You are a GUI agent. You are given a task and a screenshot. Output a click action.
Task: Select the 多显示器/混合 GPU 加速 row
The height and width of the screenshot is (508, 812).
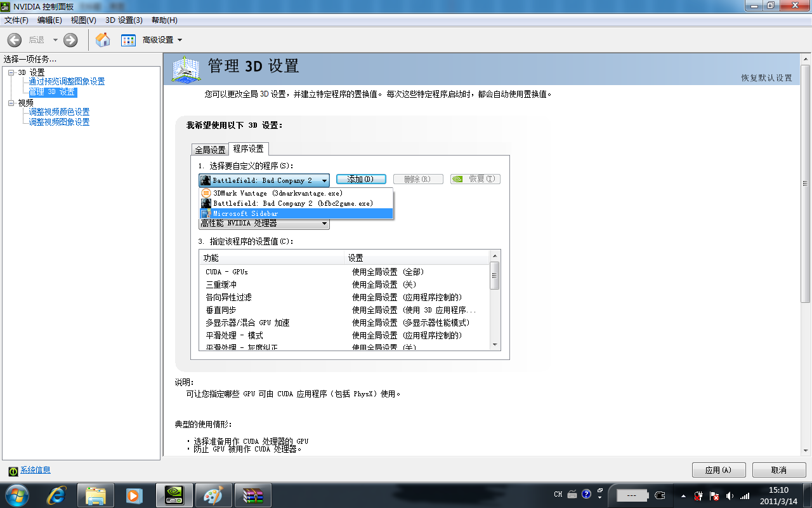tap(344, 323)
